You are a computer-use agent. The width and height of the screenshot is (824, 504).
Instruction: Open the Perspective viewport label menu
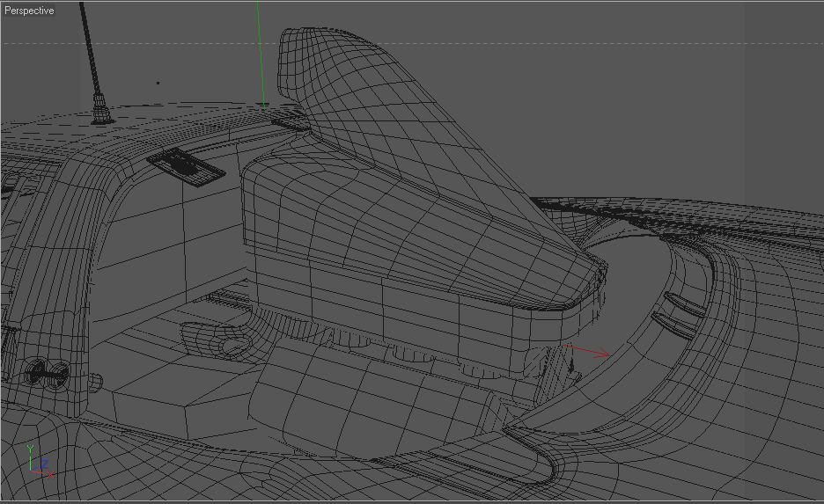(x=29, y=11)
